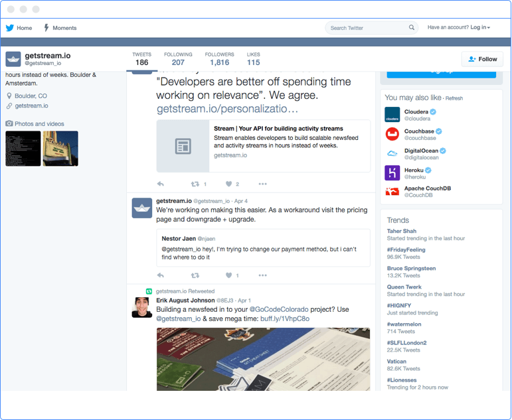Click the @getstream_io mention in Erik's tweet
The height and width of the screenshot is (420, 512).
[179, 318]
